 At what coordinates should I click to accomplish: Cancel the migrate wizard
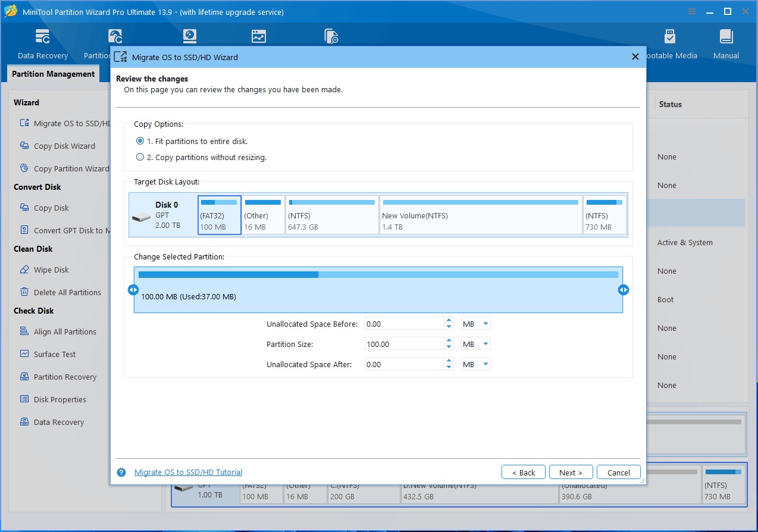[618, 472]
